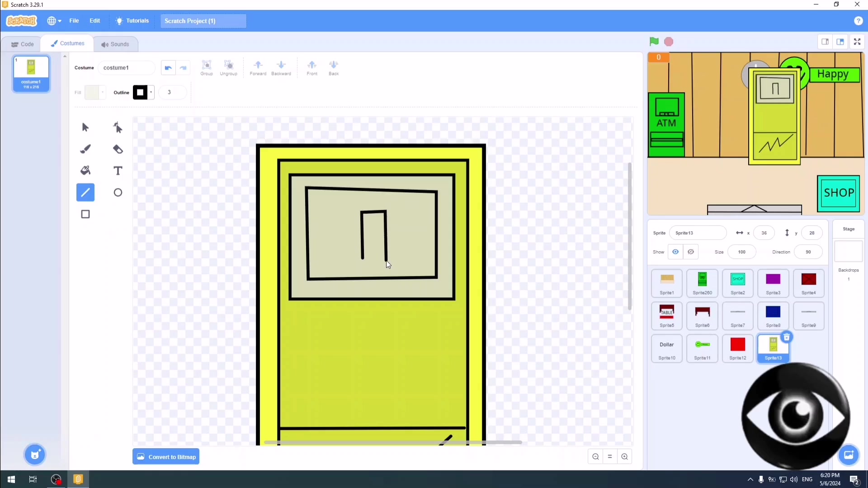The width and height of the screenshot is (868, 488).
Task: Open the File menu
Action: [74, 21]
